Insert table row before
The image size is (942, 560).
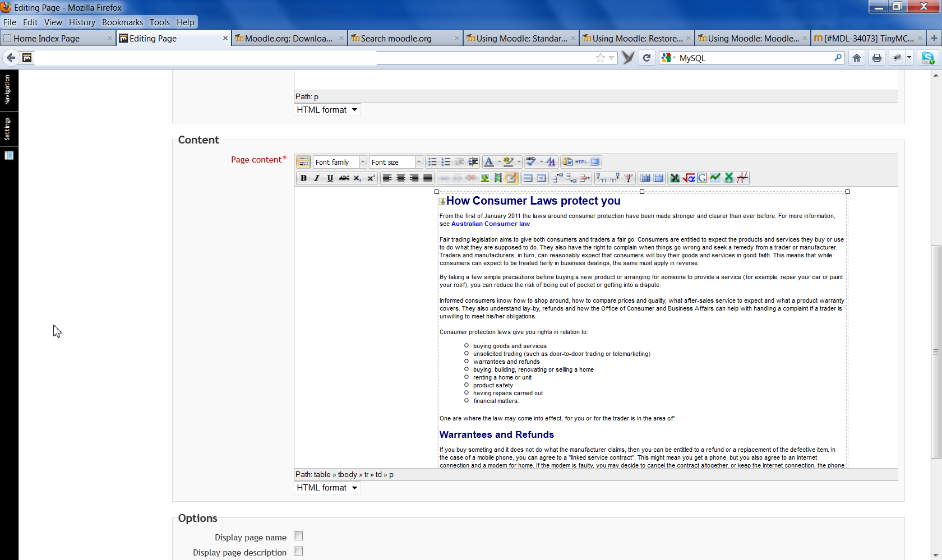point(558,178)
